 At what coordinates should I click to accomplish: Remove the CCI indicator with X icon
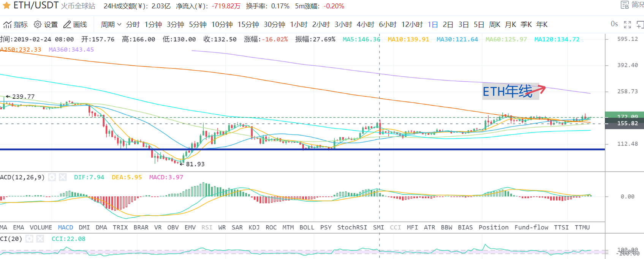pos(40,239)
